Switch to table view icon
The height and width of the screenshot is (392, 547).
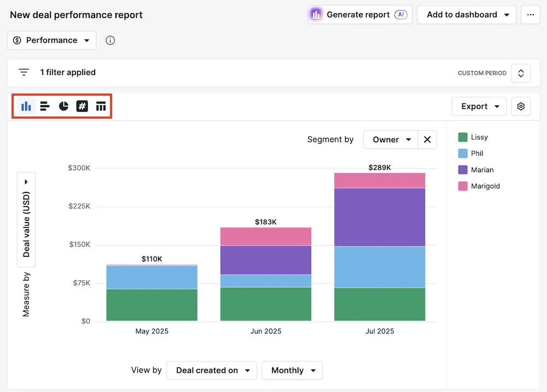coord(101,106)
